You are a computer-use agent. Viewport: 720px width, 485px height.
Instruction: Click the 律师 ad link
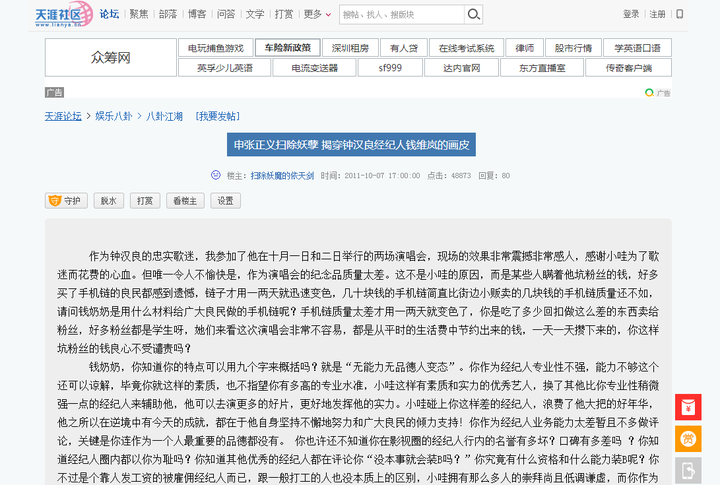[x=525, y=48]
